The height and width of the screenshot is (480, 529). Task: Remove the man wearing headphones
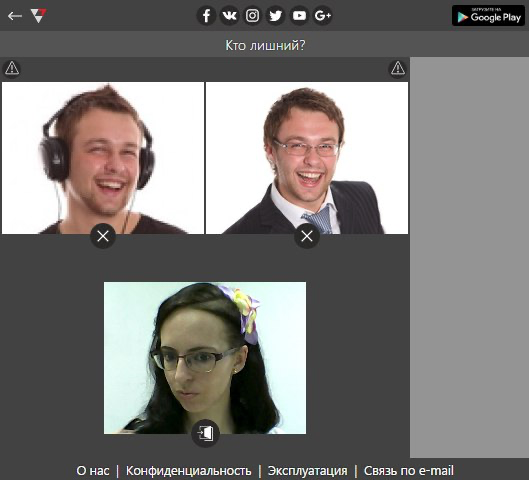click(x=103, y=236)
